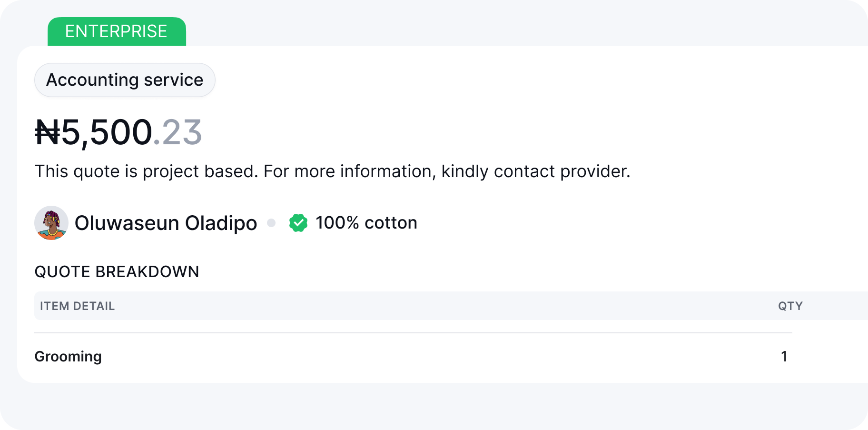Click the 100% cotton label
The image size is (868, 430).
click(366, 223)
